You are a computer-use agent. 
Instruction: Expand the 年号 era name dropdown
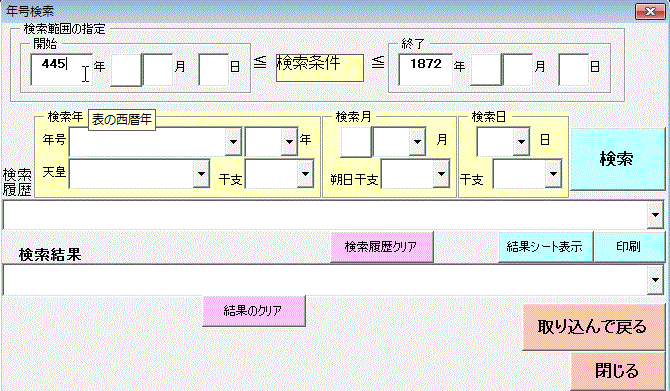tap(233, 141)
